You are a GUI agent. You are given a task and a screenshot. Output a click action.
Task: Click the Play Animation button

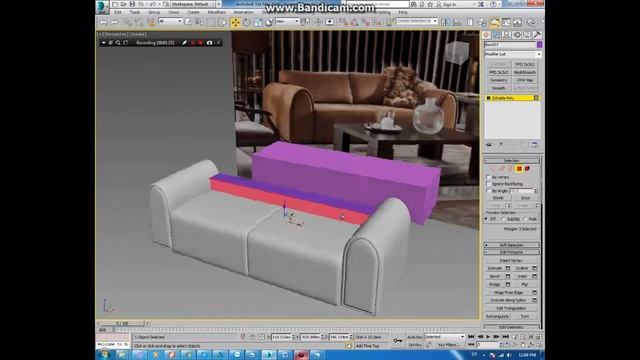click(x=488, y=337)
